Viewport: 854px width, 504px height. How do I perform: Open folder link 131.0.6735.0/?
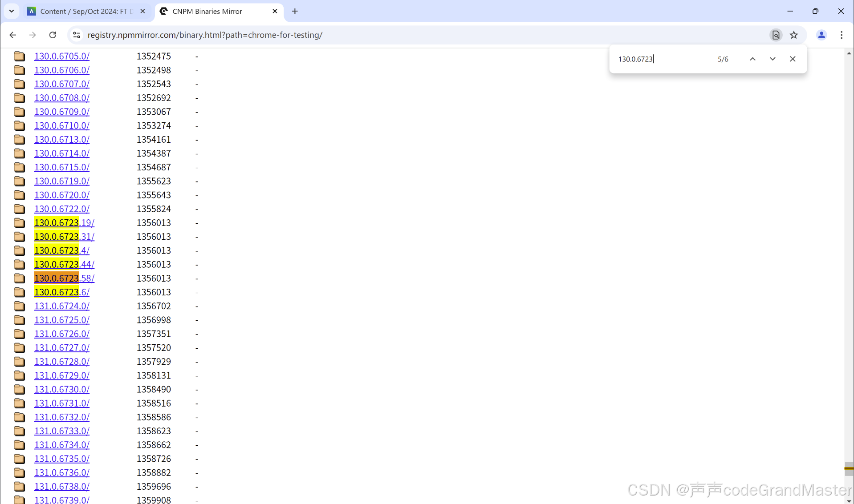(62, 459)
